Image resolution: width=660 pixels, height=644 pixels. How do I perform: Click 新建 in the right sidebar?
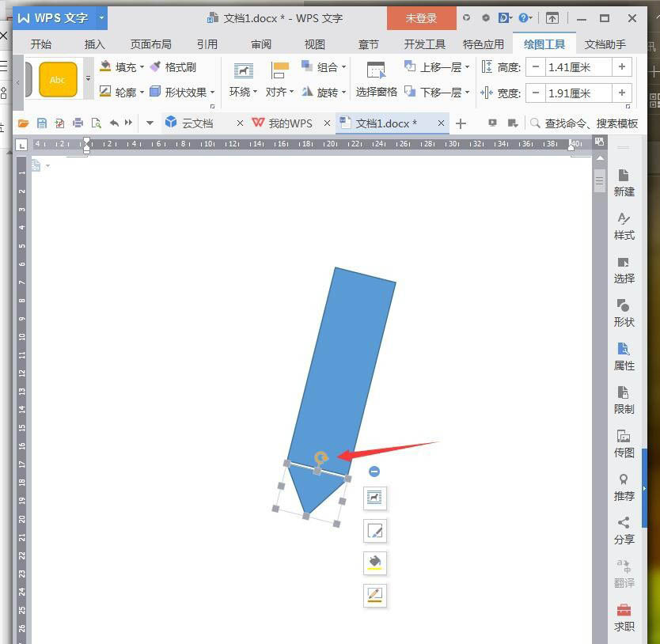pos(624,183)
